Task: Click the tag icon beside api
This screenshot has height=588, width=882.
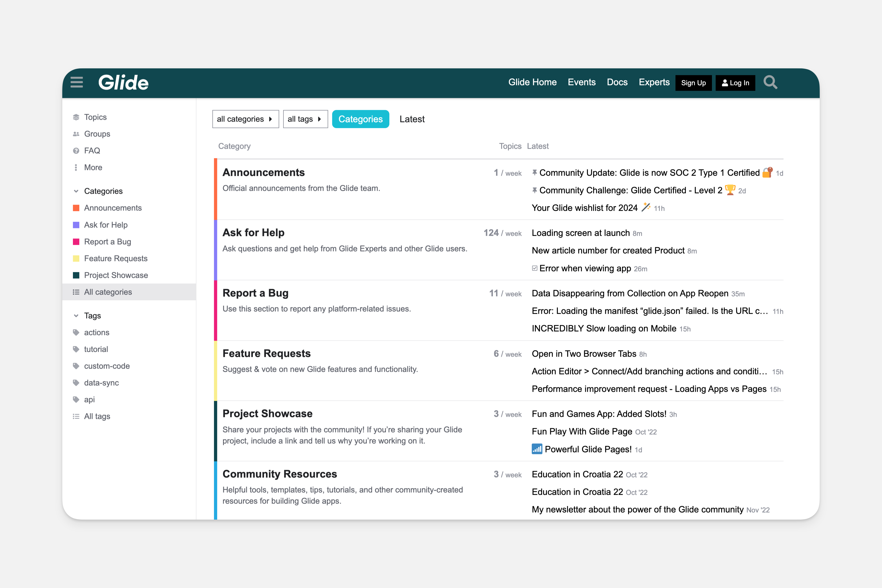Action: (x=76, y=399)
